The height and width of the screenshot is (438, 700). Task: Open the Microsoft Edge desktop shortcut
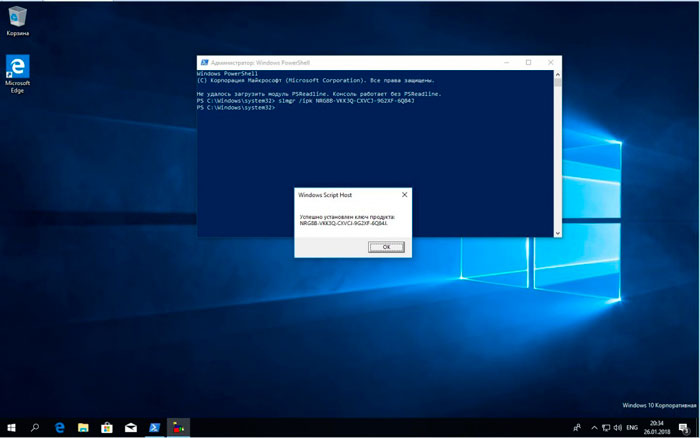pos(17,74)
